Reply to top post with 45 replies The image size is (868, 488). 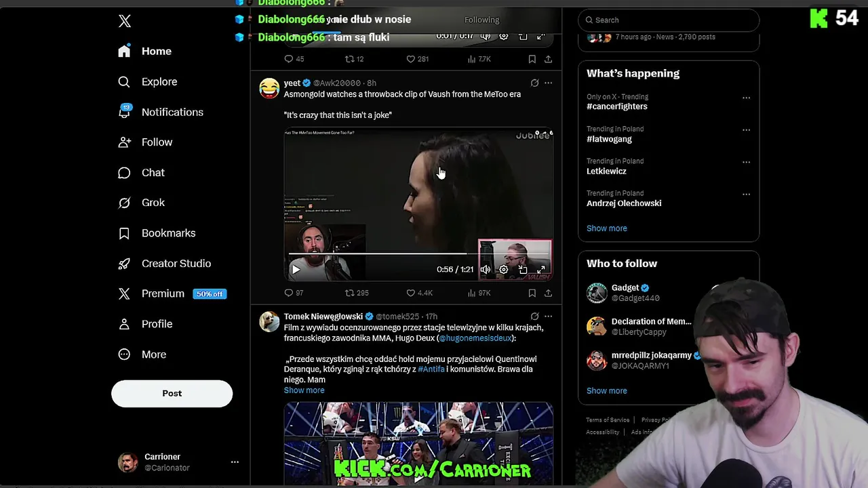point(294,59)
